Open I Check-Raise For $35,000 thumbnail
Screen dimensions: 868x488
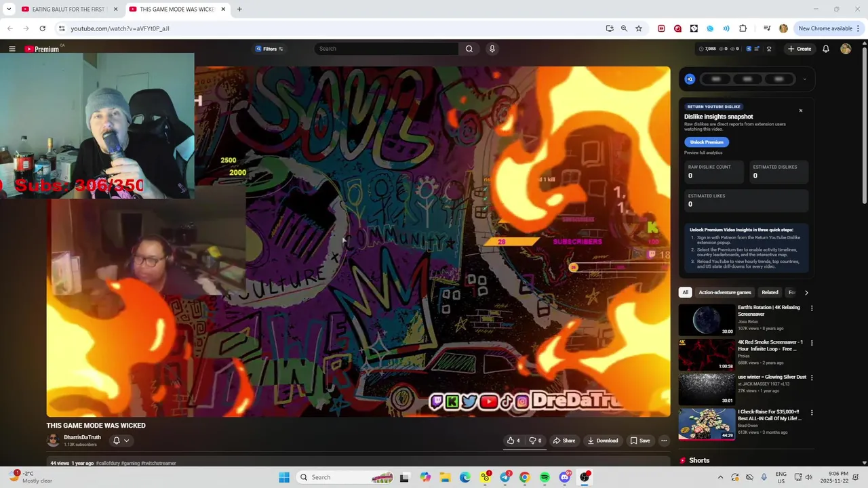pos(707,424)
